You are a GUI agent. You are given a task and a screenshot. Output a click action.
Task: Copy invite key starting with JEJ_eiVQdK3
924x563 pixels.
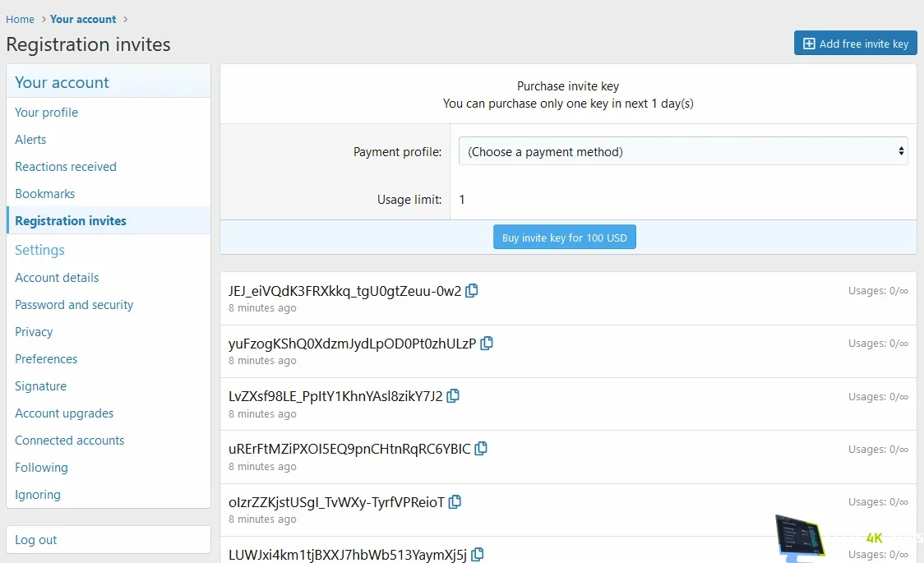472,291
